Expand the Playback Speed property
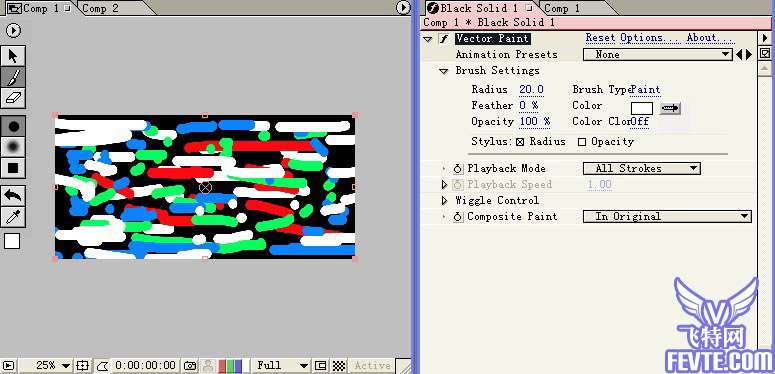Viewport: 775px width, 374px height. tap(444, 185)
